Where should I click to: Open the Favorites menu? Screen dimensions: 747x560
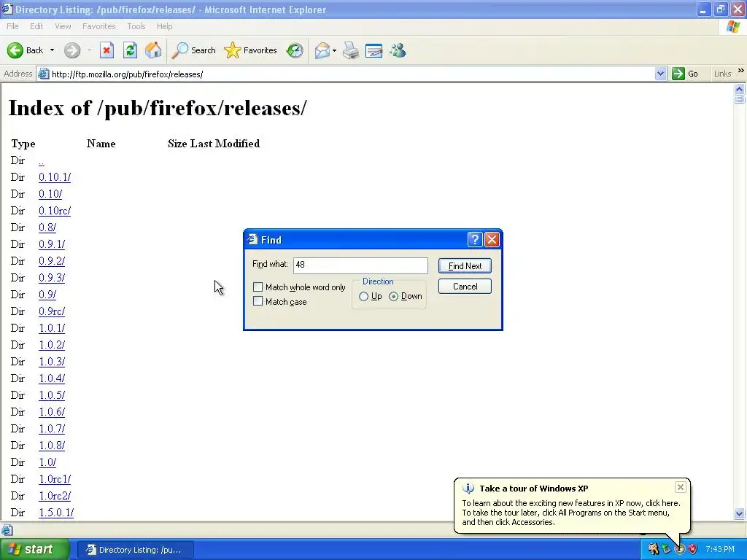point(98,26)
